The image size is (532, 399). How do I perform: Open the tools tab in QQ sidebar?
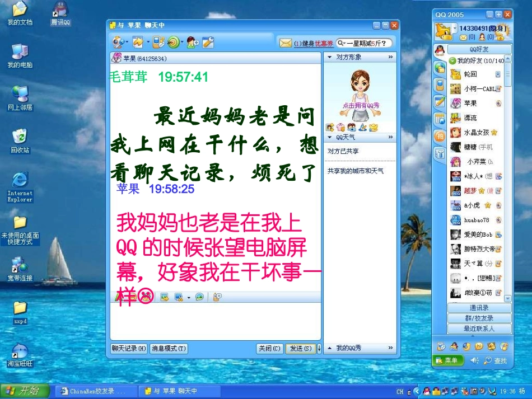440,154
